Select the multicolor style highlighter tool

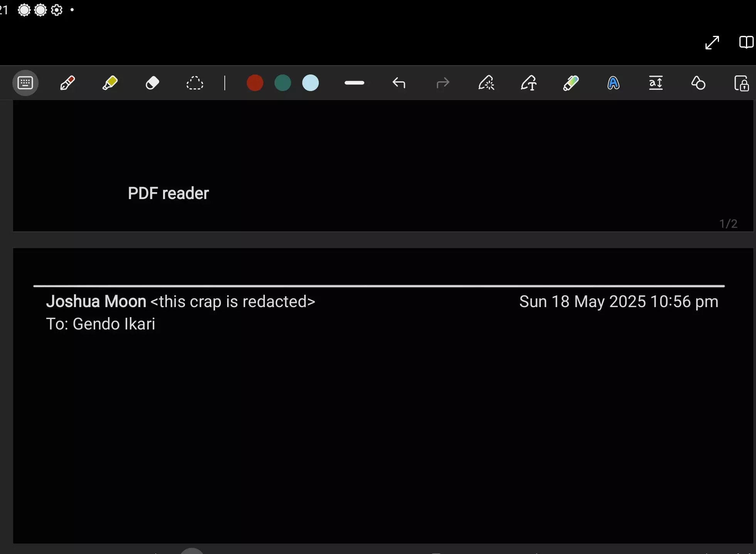(571, 83)
